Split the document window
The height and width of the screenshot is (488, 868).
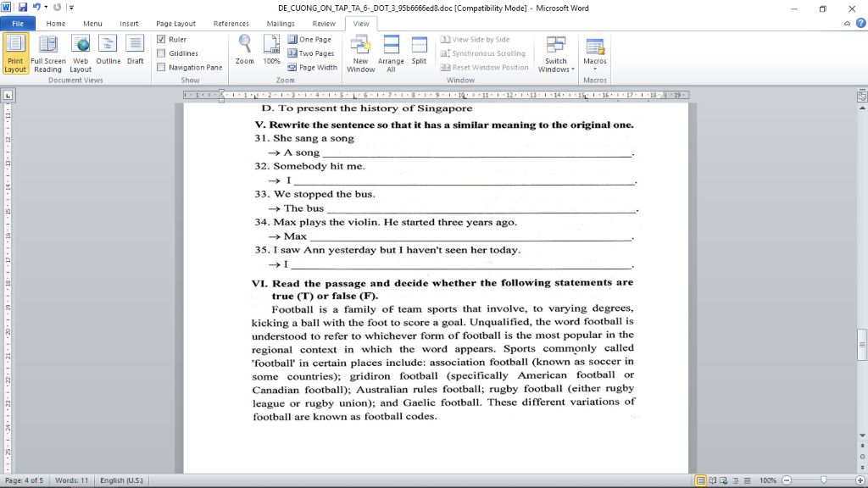click(x=419, y=50)
